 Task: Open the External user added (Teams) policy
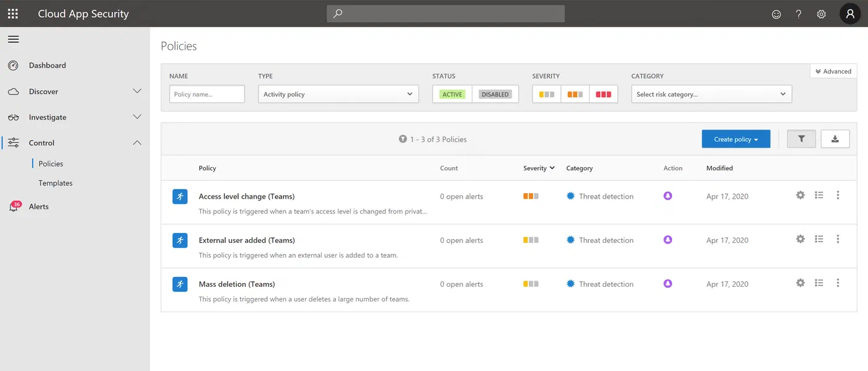(247, 240)
